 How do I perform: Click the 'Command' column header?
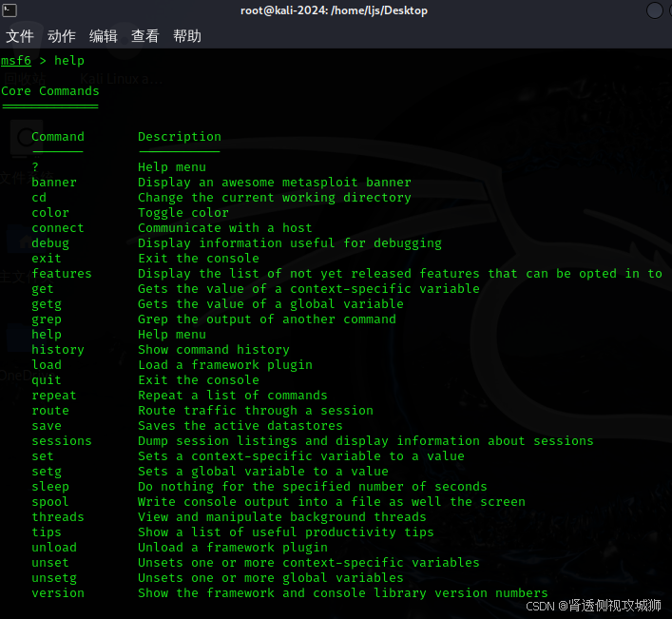click(58, 136)
